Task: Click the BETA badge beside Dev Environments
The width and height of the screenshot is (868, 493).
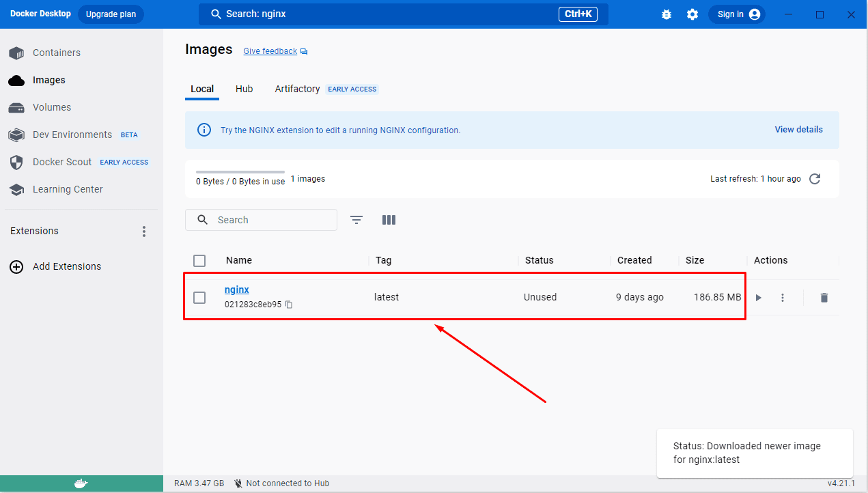Action: (x=129, y=135)
